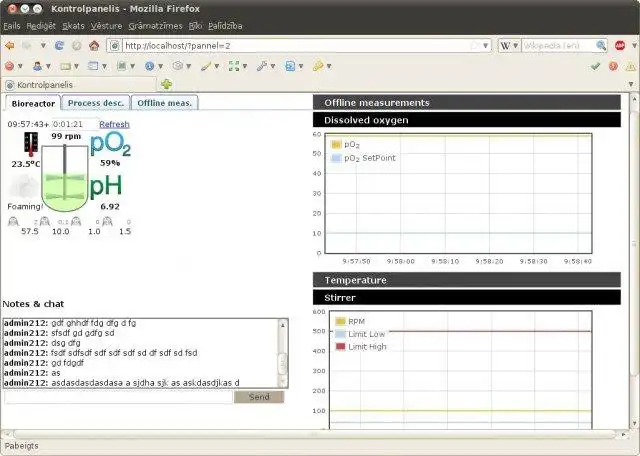Screen dimensions: 640x456
Task: Toggle the pO2 SetPoint legend swatch
Action: point(336,158)
